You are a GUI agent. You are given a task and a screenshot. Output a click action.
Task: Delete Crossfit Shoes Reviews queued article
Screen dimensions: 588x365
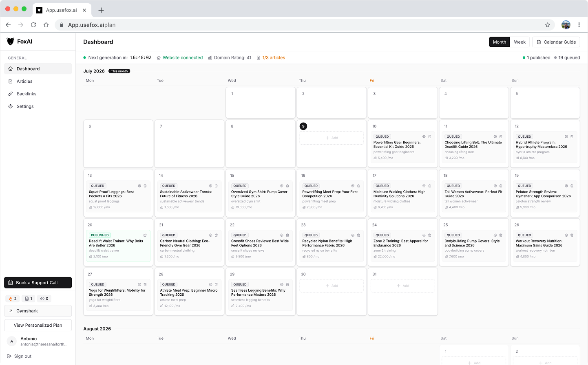coord(287,235)
